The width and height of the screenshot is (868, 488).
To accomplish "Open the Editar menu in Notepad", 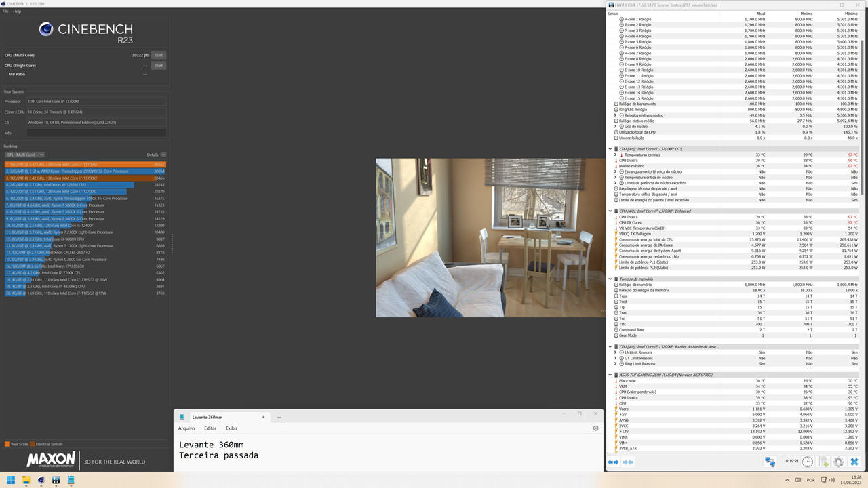I will pos(210,428).
